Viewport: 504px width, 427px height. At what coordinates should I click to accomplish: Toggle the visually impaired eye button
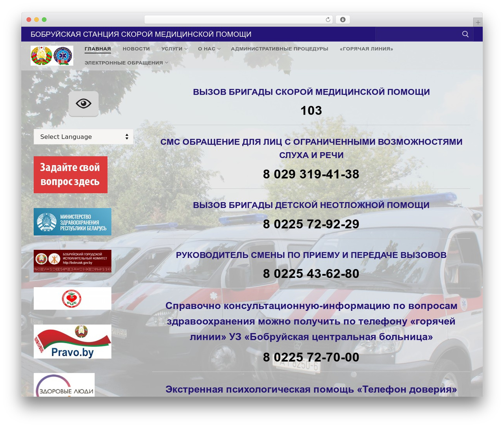click(83, 104)
